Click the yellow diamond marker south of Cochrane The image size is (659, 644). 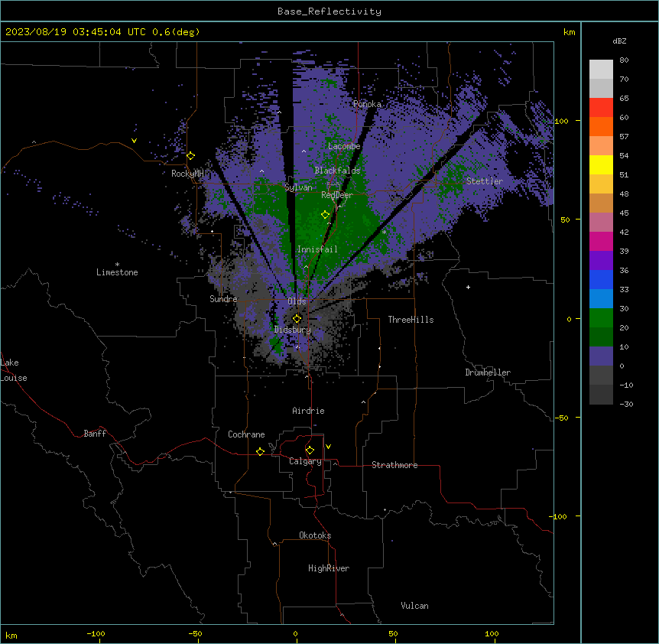point(260,451)
